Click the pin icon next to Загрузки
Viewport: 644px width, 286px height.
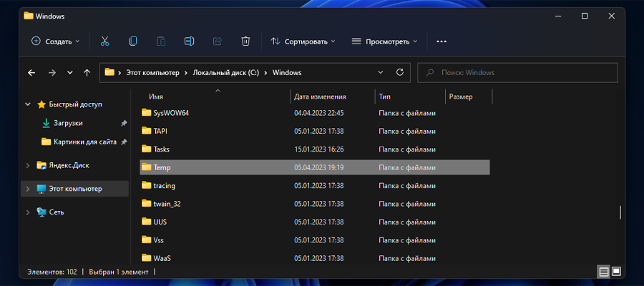[124, 123]
